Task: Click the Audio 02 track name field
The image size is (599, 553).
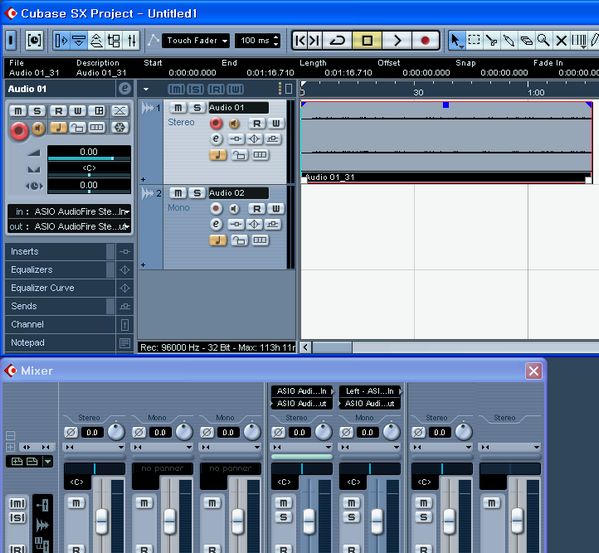Action: [x=238, y=193]
